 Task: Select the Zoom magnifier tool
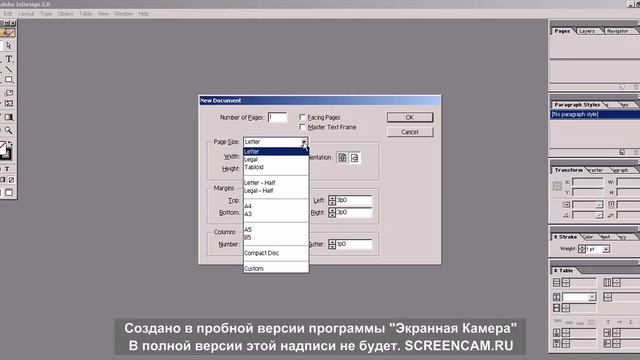9,131
